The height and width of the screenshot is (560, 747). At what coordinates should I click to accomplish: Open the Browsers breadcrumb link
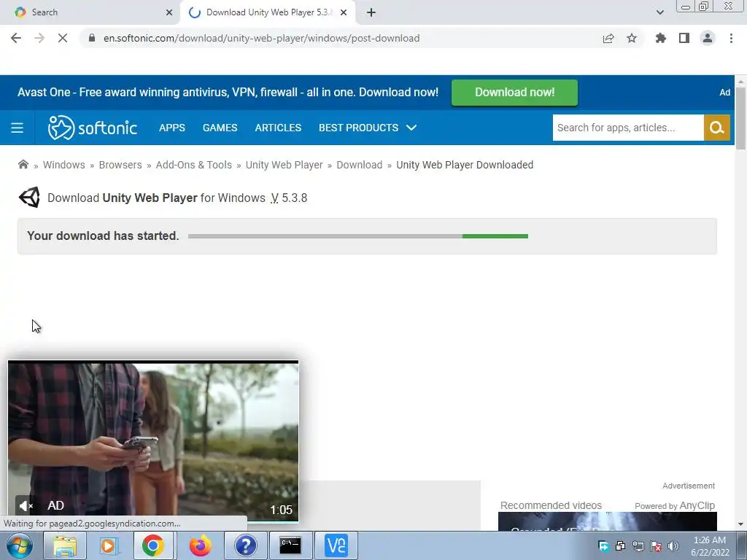pyautogui.click(x=120, y=165)
